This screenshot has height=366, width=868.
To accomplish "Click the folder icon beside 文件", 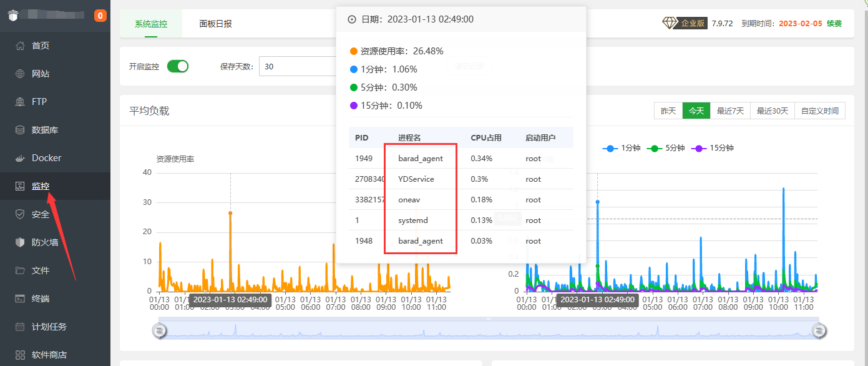I will coord(20,270).
